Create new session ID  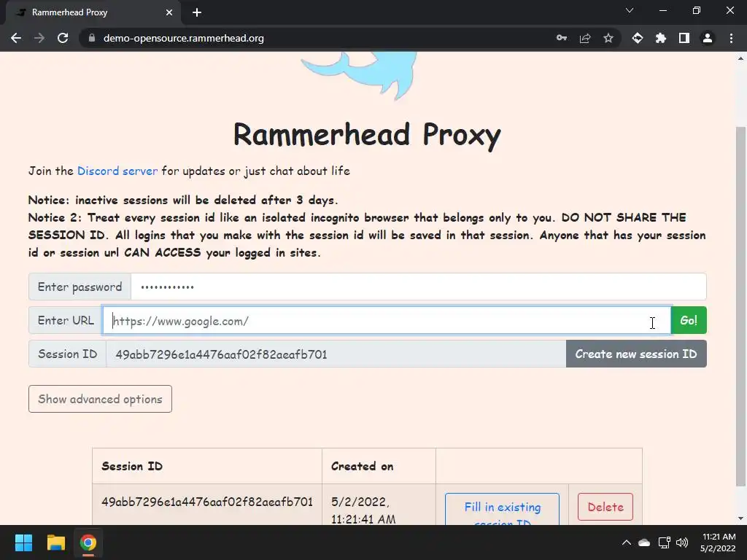pyautogui.click(x=636, y=354)
